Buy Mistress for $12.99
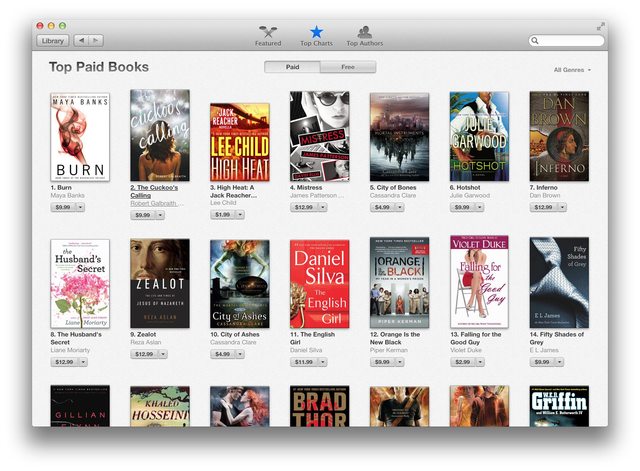 click(x=304, y=207)
